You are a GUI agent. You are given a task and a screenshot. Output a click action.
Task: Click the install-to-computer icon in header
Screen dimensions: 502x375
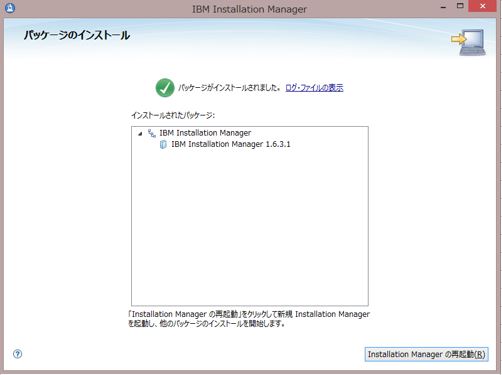[x=469, y=42]
